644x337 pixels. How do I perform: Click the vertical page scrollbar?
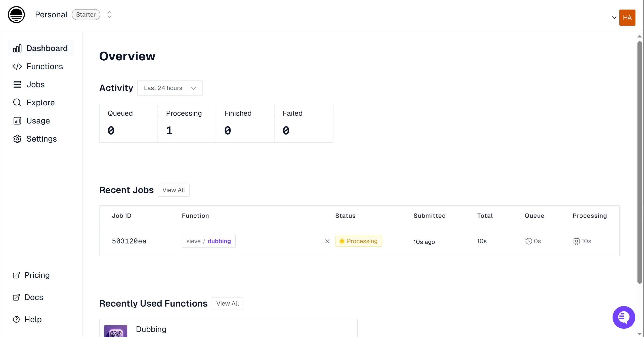pyautogui.click(x=639, y=162)
